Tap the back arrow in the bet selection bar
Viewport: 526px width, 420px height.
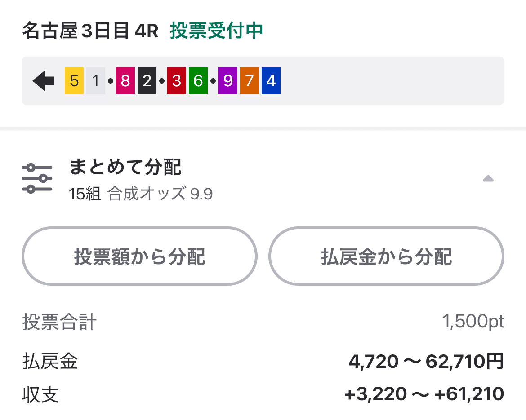[x=43, y=81]
